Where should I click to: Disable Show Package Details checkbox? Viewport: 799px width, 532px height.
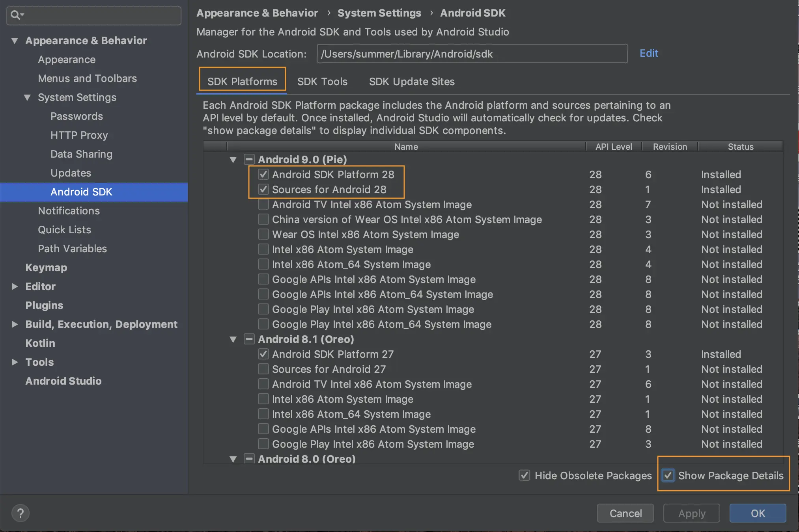[668, 475]
